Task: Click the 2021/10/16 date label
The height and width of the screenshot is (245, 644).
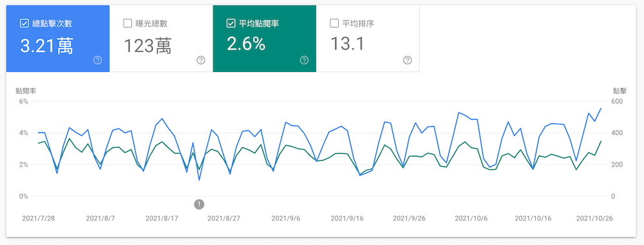Action: [x=533, y=219]
